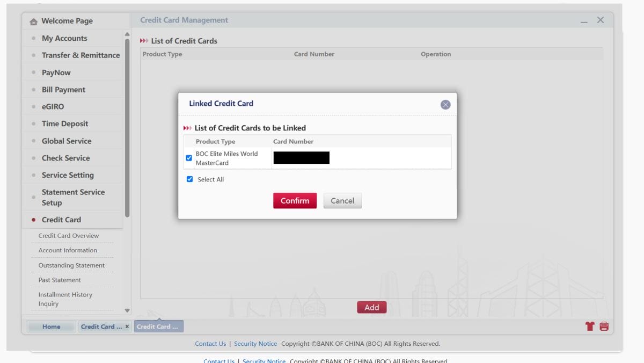
Task: Click the home icon beside Welcome Page
Action: click(34, 21)
